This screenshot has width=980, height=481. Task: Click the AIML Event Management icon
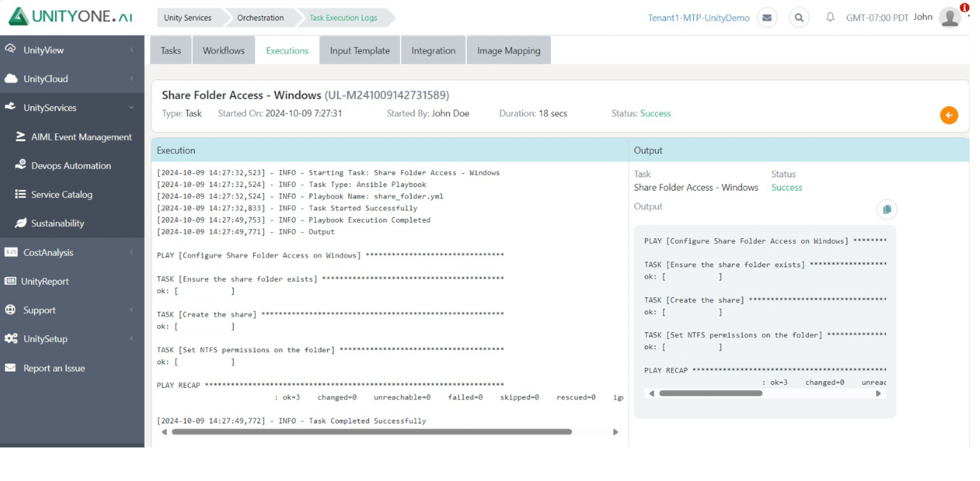(x=20, y=136)
